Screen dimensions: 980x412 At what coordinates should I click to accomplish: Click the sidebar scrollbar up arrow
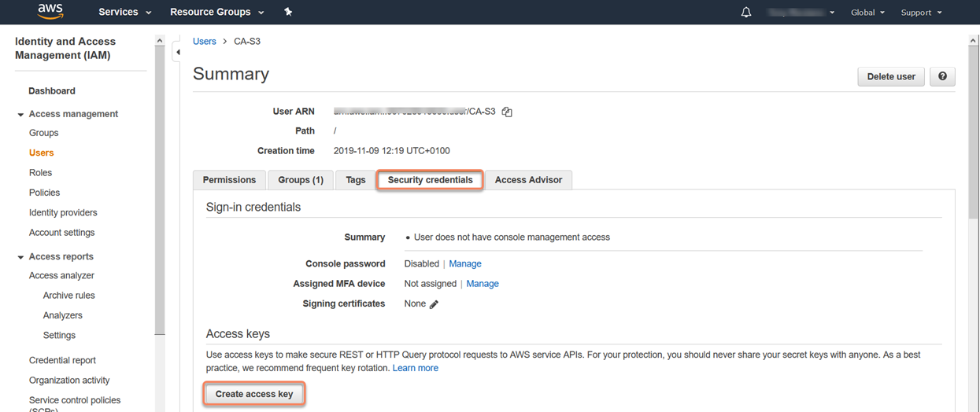click(160, 41)
